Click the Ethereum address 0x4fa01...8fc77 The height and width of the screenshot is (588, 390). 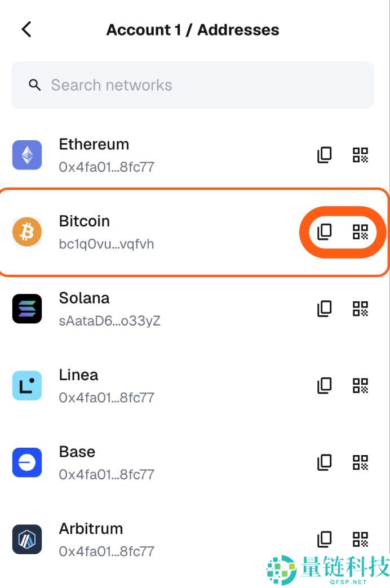click(x=107, y=167)
